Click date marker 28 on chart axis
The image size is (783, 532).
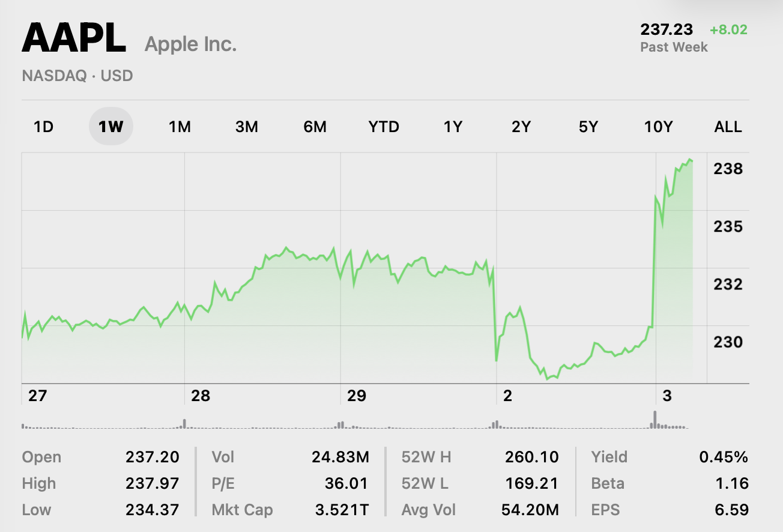[201, 396]
